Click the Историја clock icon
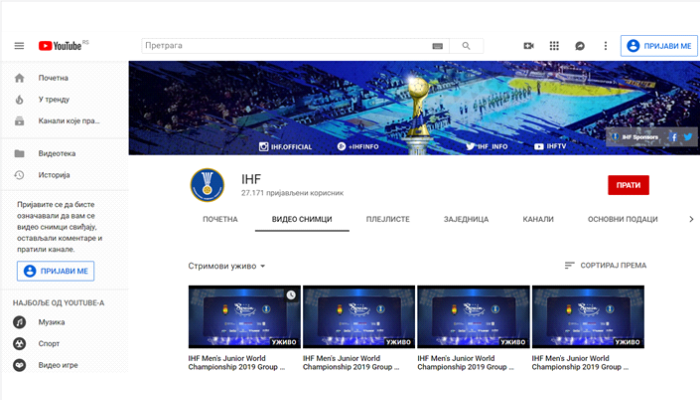 coord(19,175)
